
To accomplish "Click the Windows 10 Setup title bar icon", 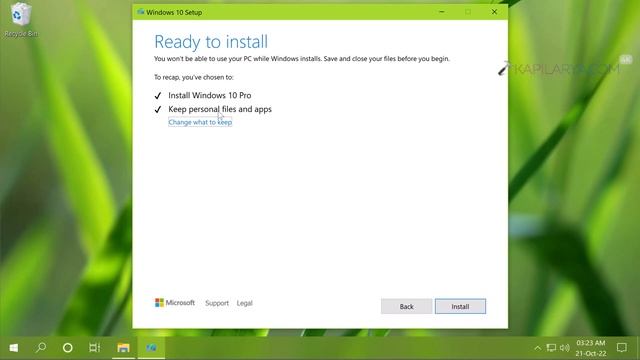I will point(141,12).
